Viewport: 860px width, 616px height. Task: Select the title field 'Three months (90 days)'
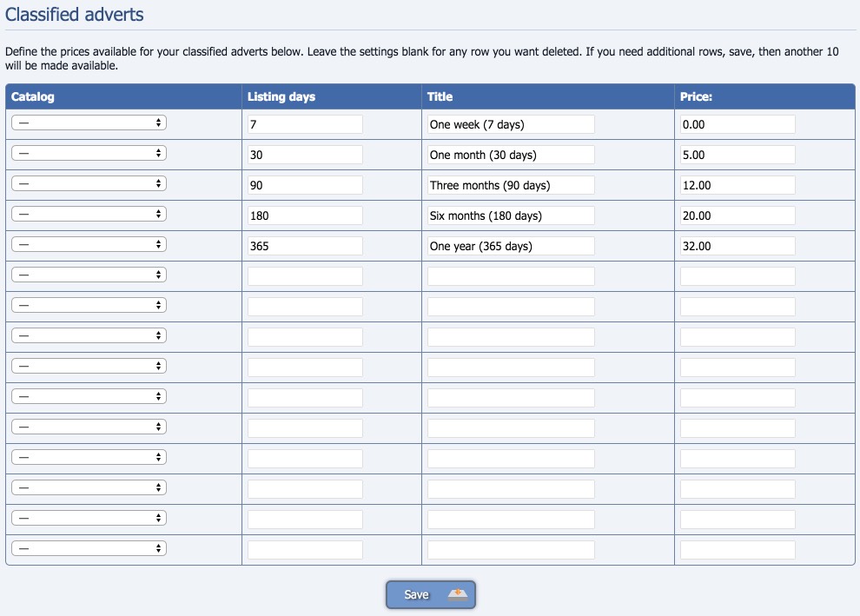(x=511, y=185)
